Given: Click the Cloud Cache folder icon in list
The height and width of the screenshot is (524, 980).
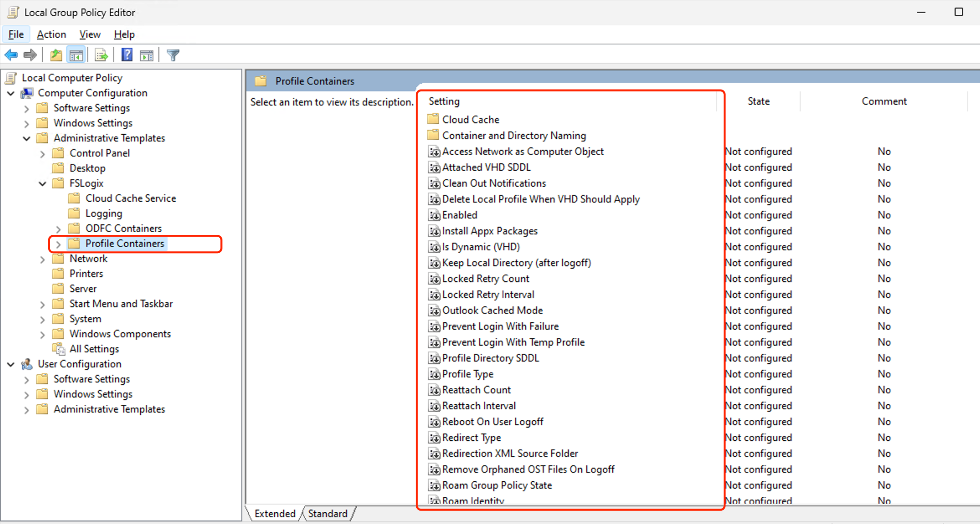Looking at the screenshot, I should (x=433, y=119).
